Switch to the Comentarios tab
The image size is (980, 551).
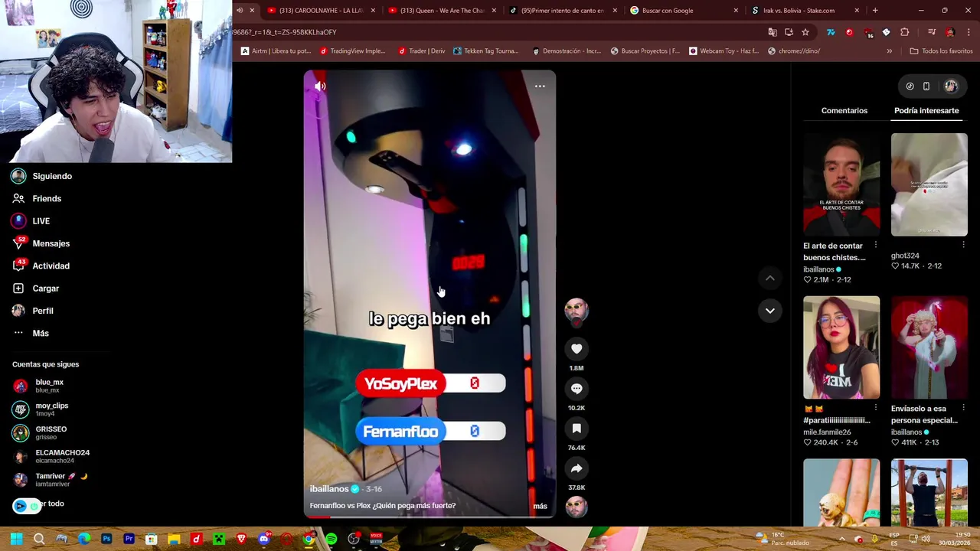coord(844,111)
